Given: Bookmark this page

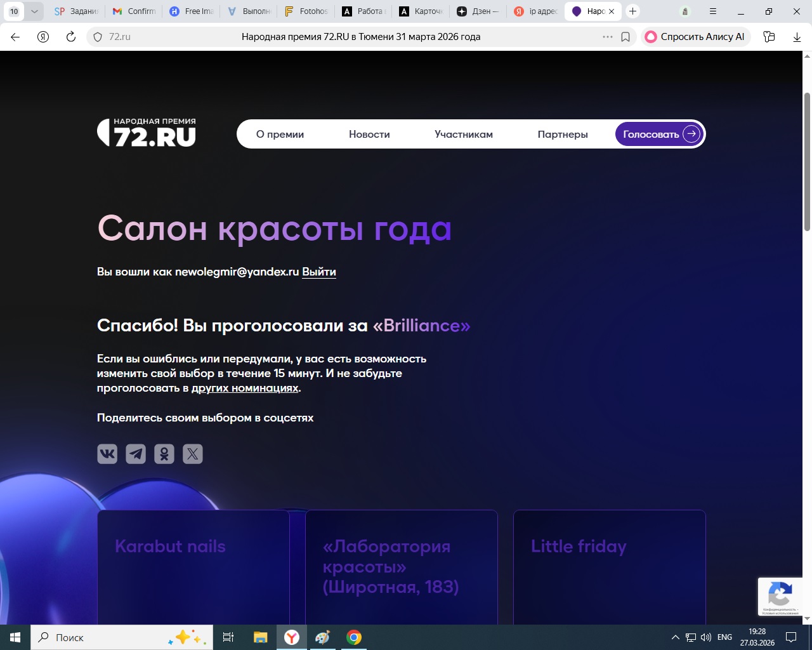Looking at the screenshot, I should 625,37.
